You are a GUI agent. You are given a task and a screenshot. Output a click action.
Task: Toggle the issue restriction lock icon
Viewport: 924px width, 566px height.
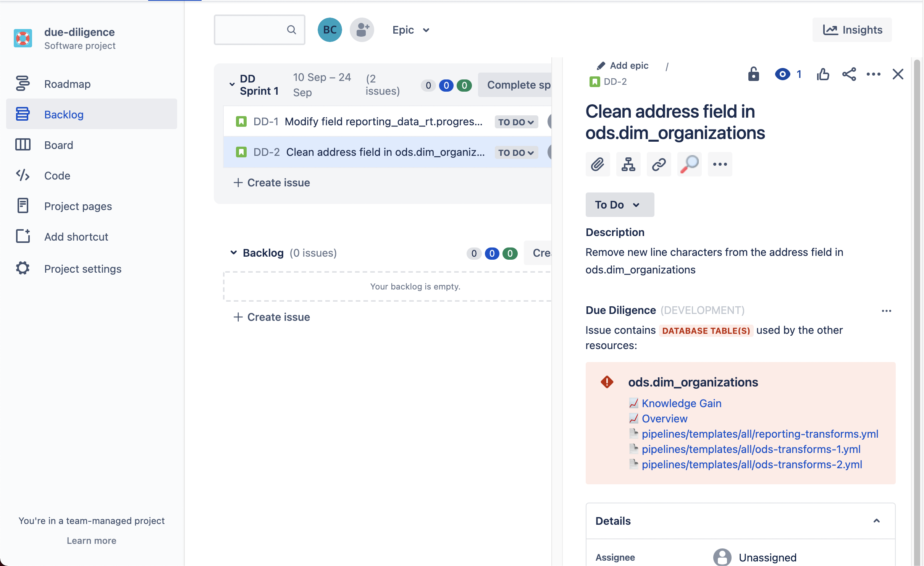coord(753,74)
